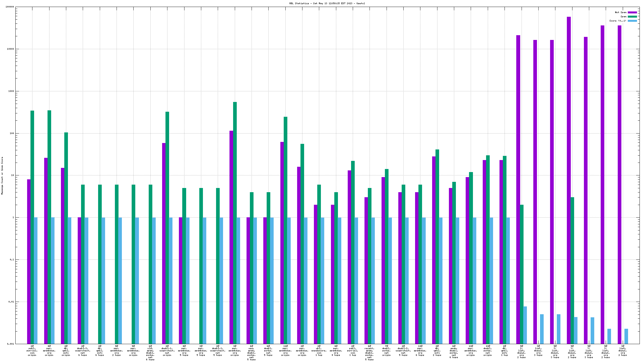Click the dnsbl-2.uceprotect.net 5 hops label
This screenshot has width=644, height=362.
(x=403, y=351)
